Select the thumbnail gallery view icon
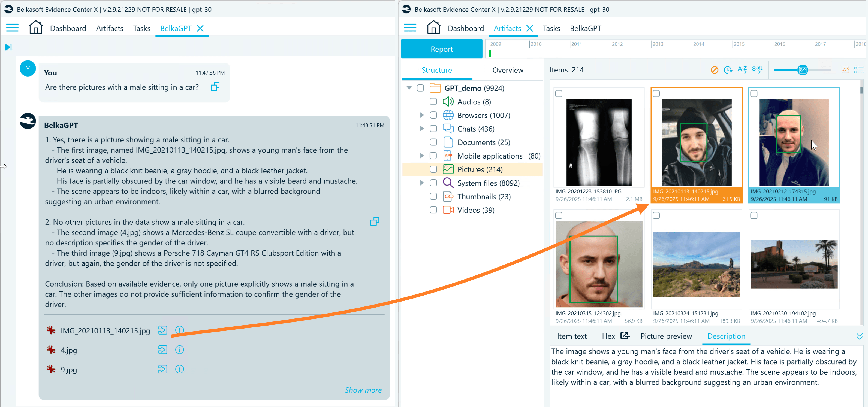 (845, 70)
